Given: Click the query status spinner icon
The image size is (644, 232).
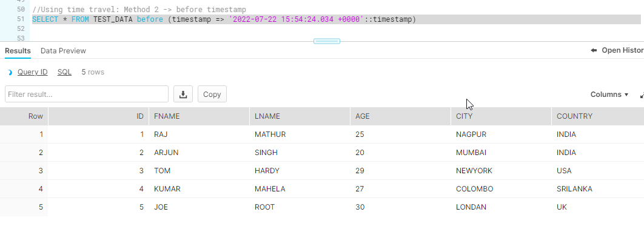Looking at the screenshot, I should [x=10, y=72].
